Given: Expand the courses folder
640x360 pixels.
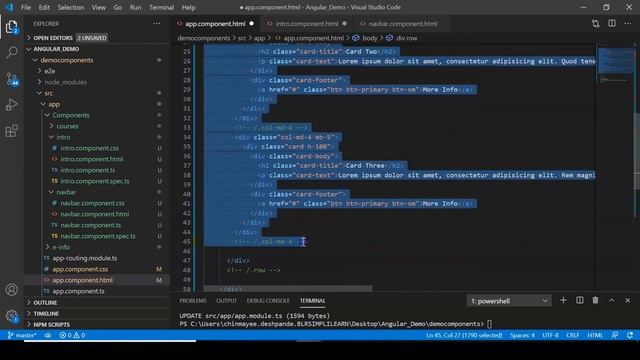Looking at the screenshot, I should pos(67,126).
